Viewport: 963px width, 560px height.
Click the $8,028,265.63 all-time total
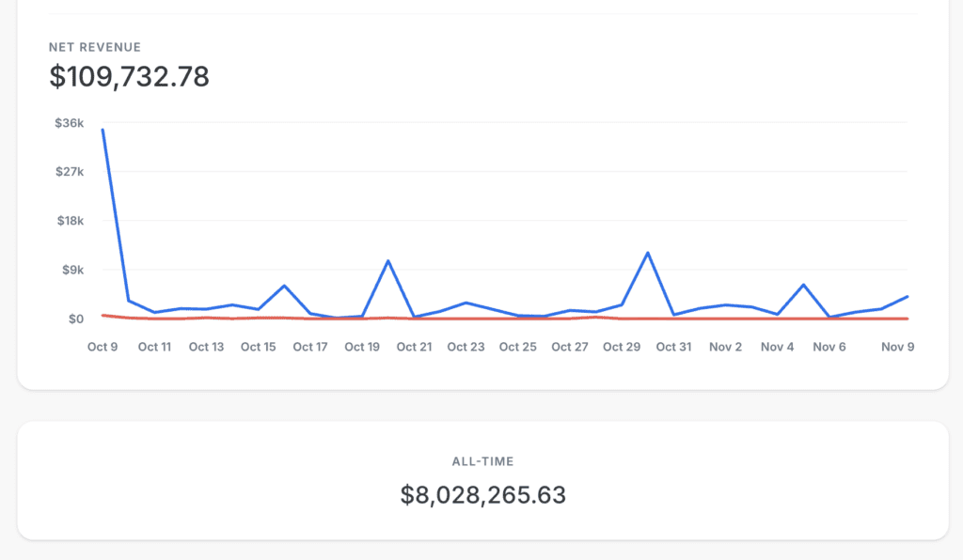[x=481, y=492]
